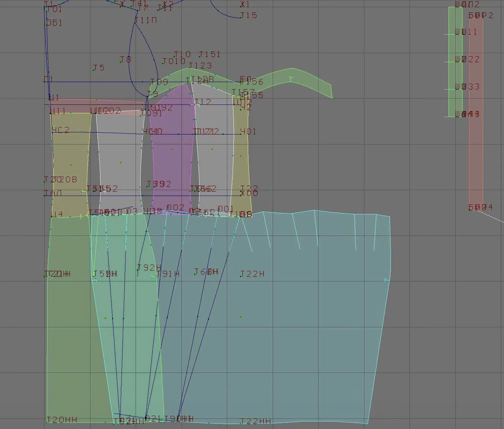Select the purple center bodice panel

coord(171,150)
